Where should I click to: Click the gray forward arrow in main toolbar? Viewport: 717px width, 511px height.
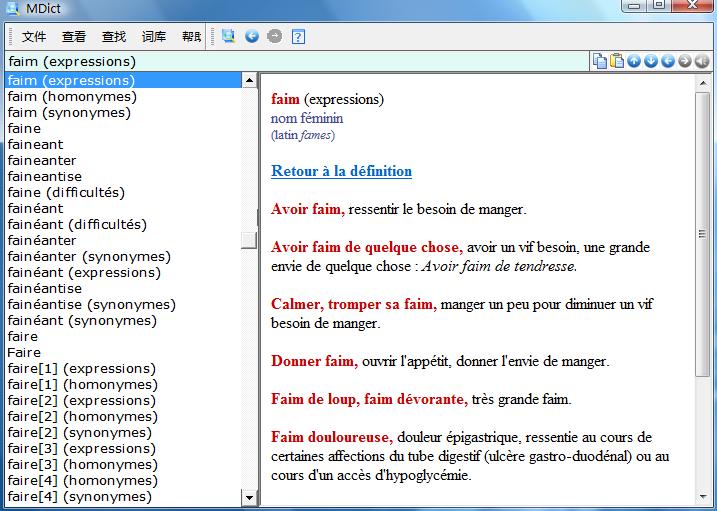[274, 37]
